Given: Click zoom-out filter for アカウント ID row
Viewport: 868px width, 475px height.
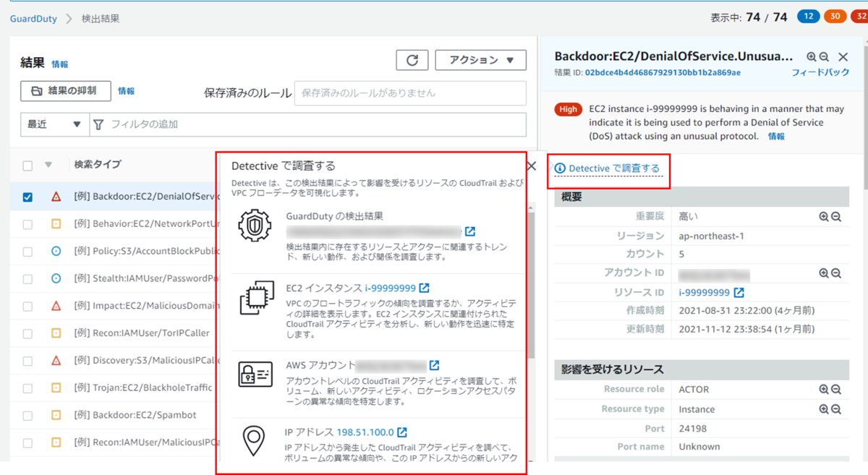Looking at the screenshot, I should [x=836, y=273].
